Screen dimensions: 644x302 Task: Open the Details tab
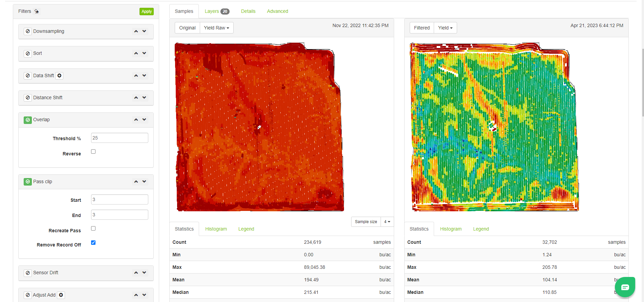click(x=248, y=11)
